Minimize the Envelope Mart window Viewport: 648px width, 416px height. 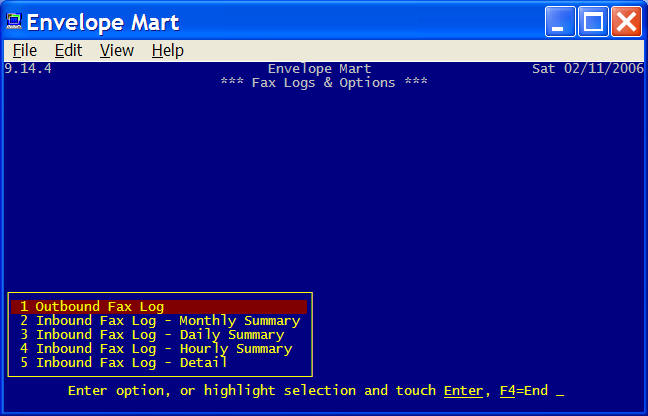point(561,21)
